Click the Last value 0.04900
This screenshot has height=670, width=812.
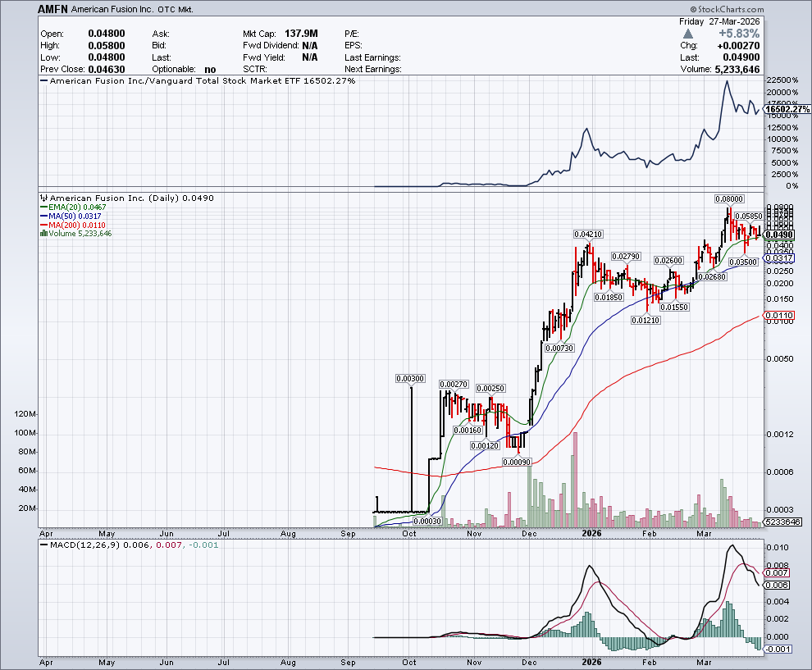[741, 57]
